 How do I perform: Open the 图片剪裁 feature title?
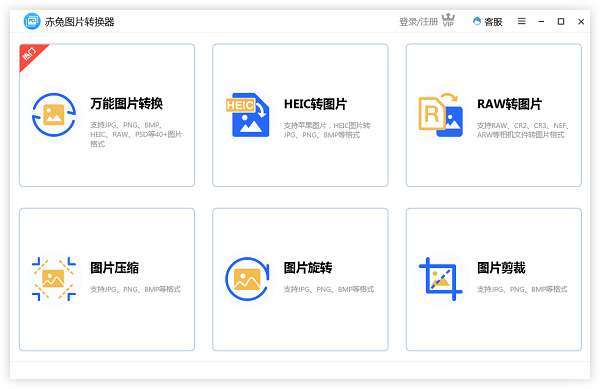[501, 268]
